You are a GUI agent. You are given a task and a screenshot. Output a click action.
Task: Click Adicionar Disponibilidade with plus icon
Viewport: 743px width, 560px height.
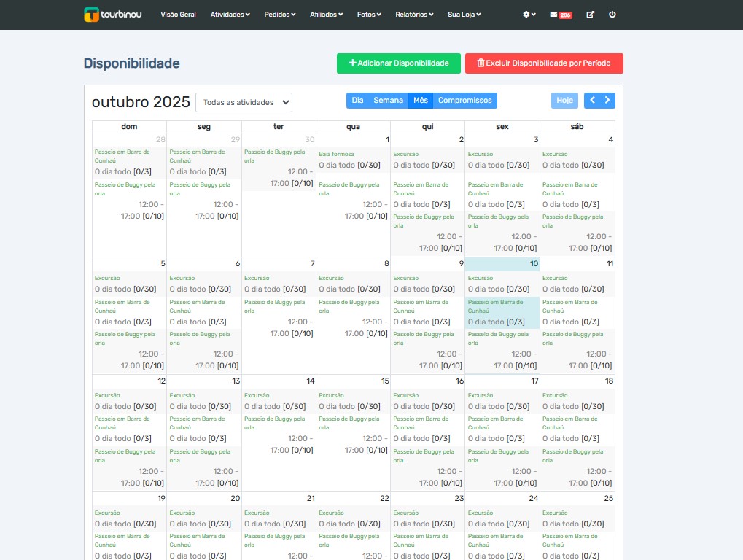click(398, 63)
